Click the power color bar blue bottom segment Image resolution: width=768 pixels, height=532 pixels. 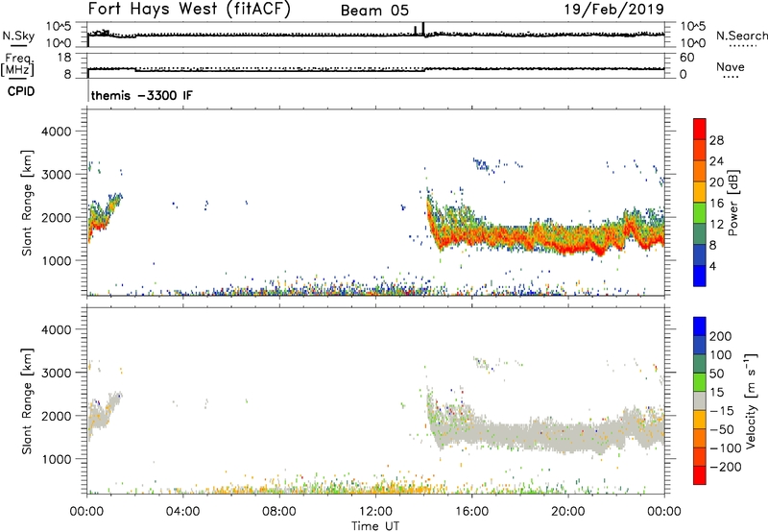pos(700,276)
